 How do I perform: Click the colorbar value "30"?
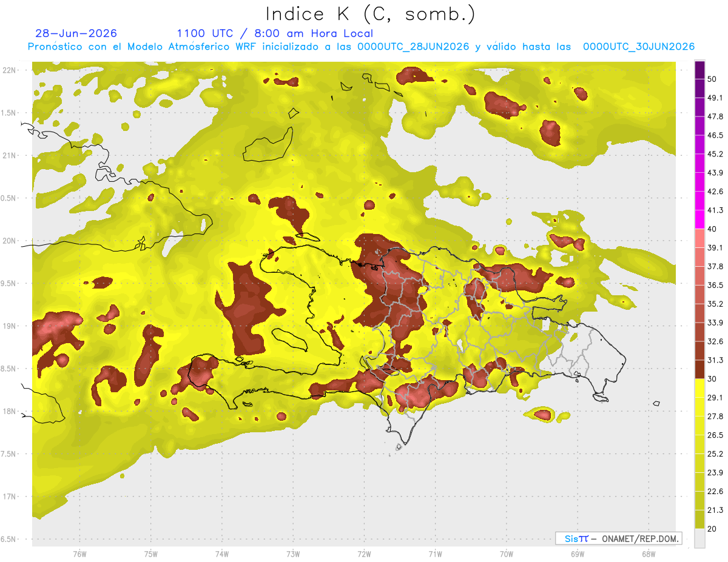click(713, 379)
